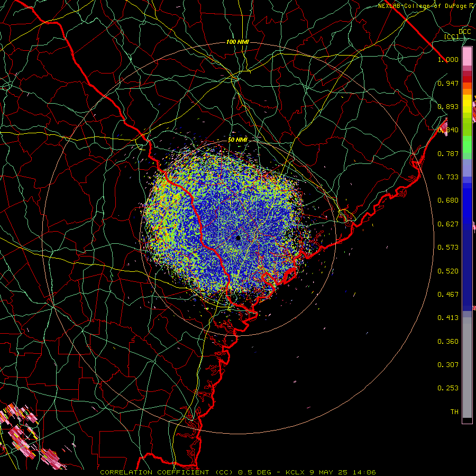Click the 'DCC' product label
This screenshot has height=476, width=476.
(x=465, y=32)
